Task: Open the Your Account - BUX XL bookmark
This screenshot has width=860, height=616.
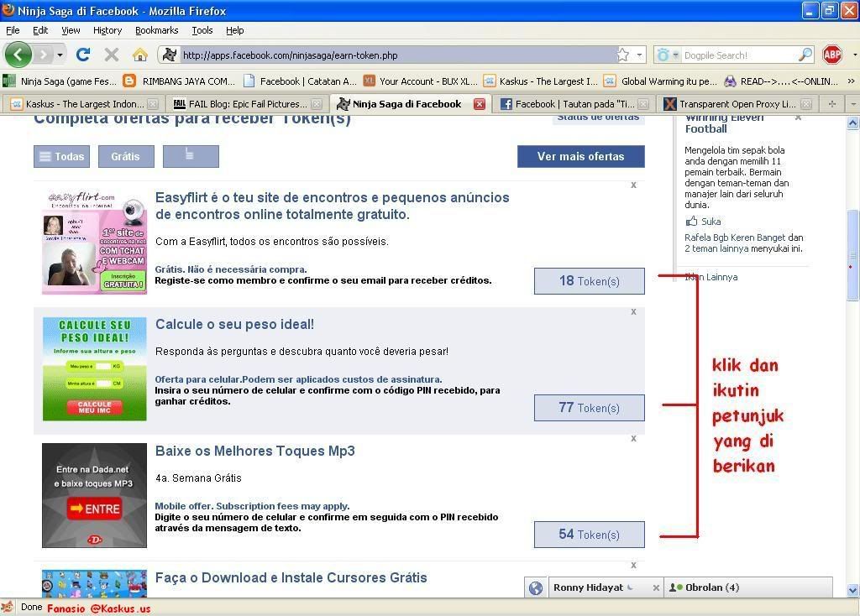Action: [x=421, y=81]
